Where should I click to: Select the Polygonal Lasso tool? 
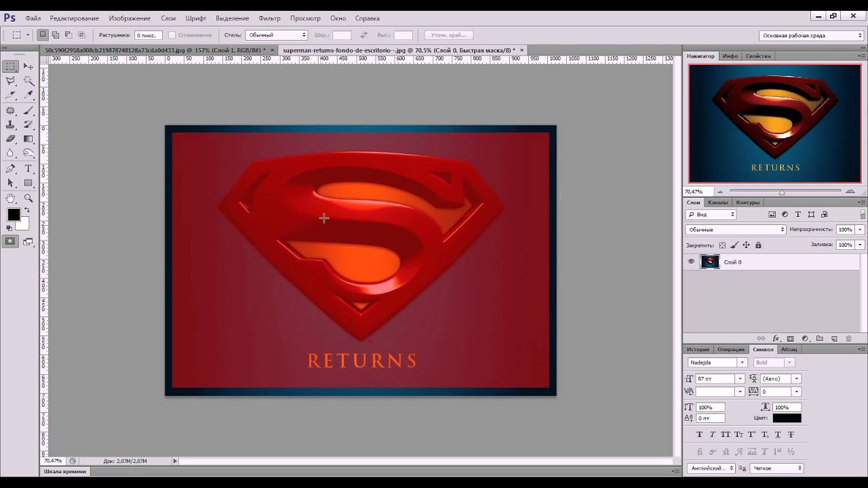(10, 81)
